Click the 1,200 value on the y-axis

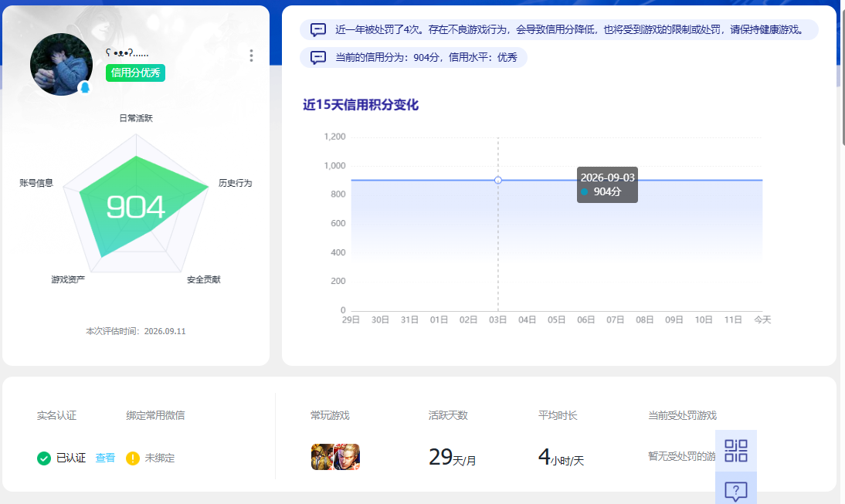pos(334,137)
